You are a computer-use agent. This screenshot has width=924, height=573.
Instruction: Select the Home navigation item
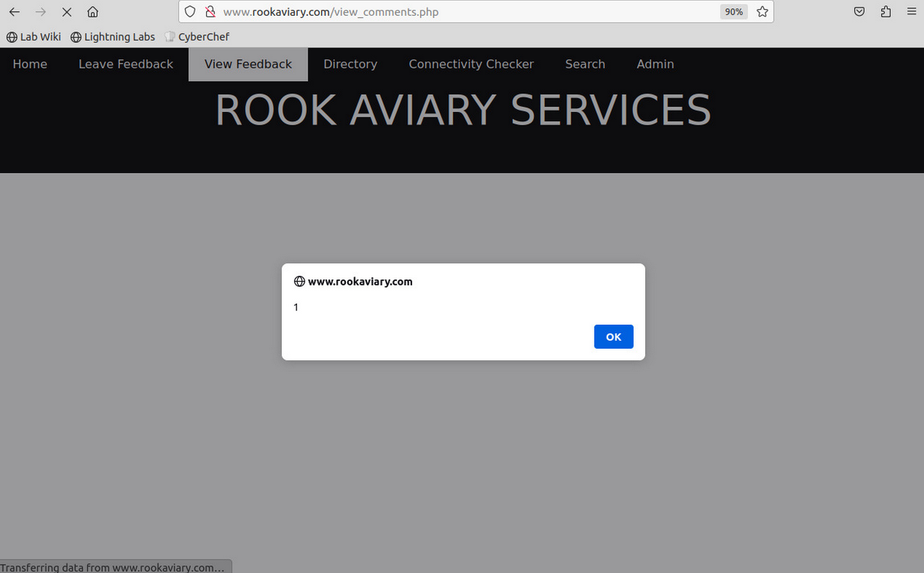click(30, 65)
